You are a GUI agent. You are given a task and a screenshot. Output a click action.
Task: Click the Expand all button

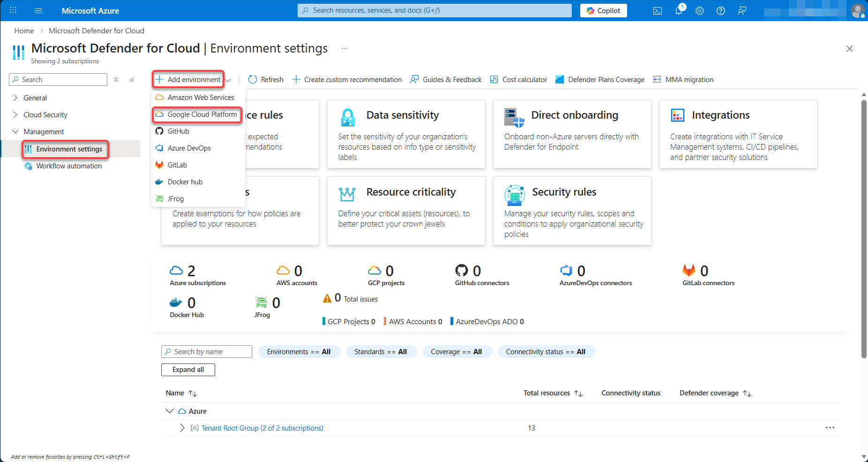(188, 370)
